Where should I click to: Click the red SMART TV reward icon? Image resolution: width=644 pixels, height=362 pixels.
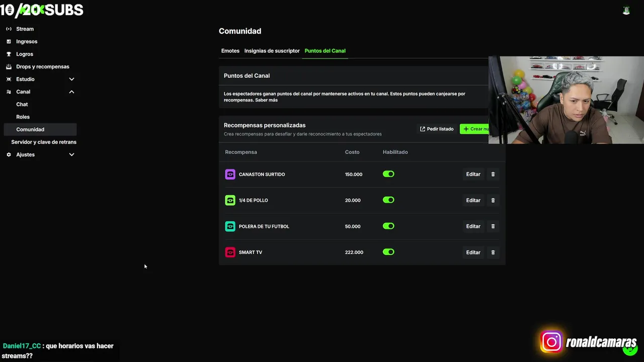[230, 252]
